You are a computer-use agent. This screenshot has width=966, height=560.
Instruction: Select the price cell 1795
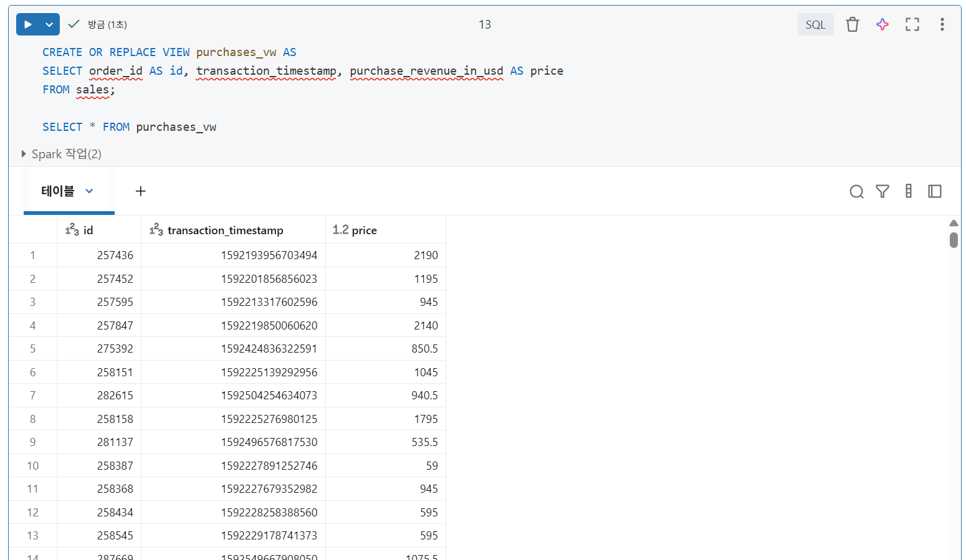(386, 419)
